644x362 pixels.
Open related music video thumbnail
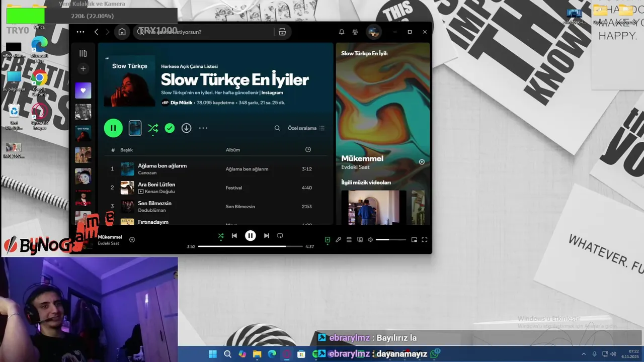tap(374, 207)
